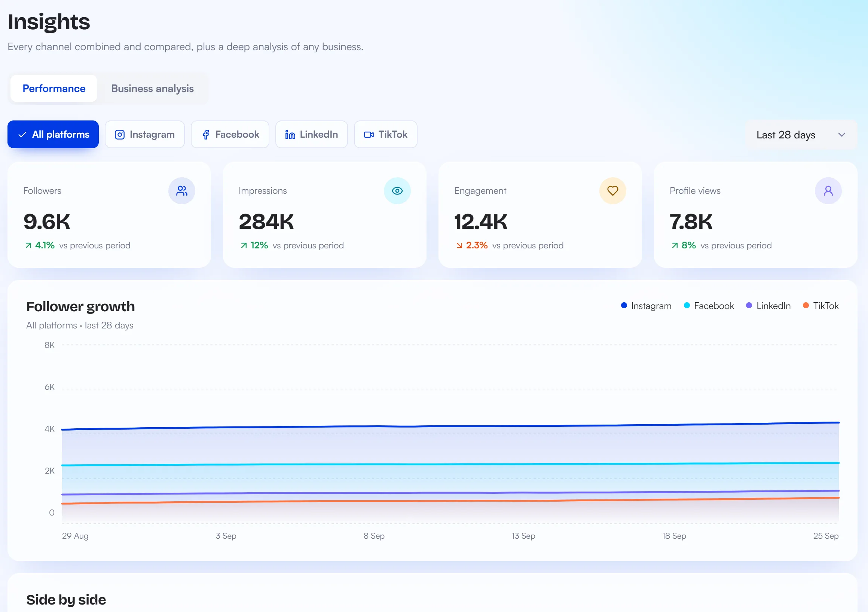Click the Impressions up-trend arrow
This screenshot has height=612, width=868.
244,245
